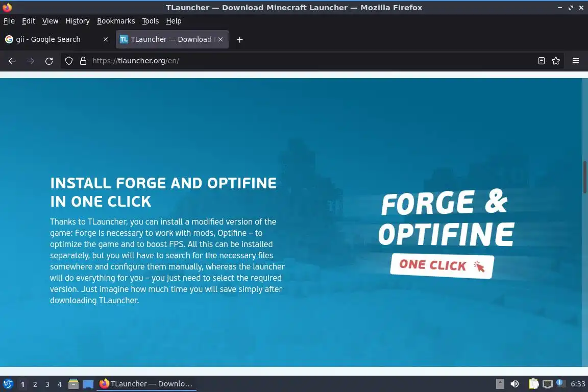
Task: Open the History menu
Action: click(78, 21)
